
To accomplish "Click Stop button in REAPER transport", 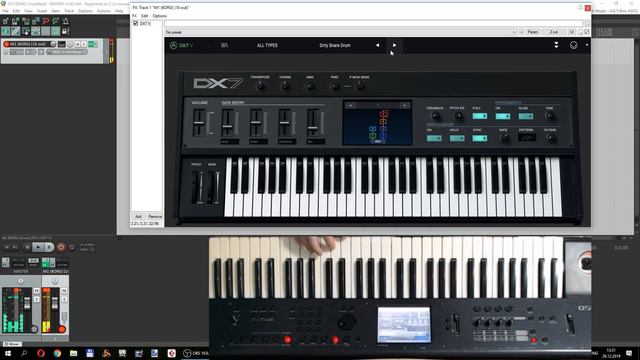I will coord(27,247).
